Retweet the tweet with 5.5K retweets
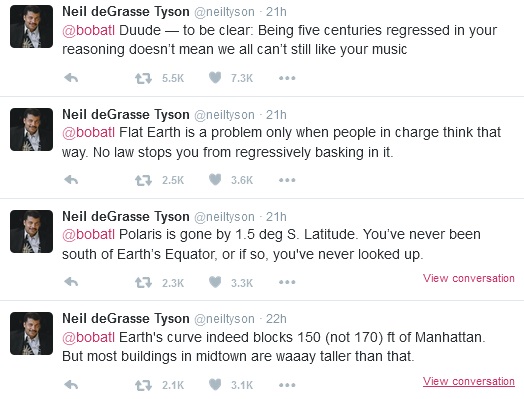 [143, 79]
